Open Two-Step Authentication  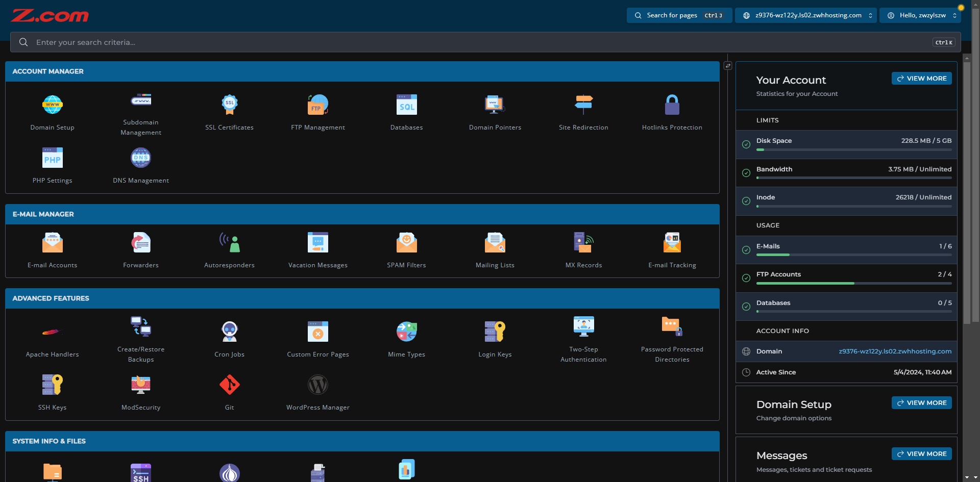[x=583, y=339]
